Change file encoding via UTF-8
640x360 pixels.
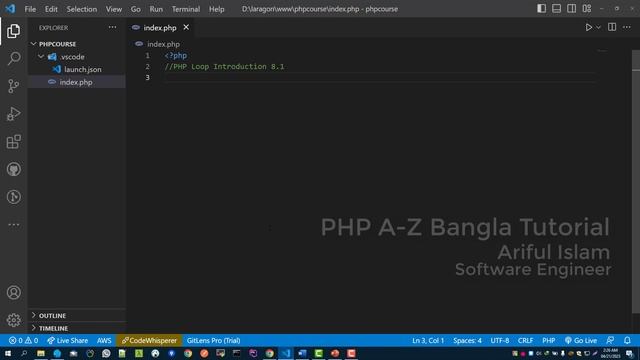(500, 340)
